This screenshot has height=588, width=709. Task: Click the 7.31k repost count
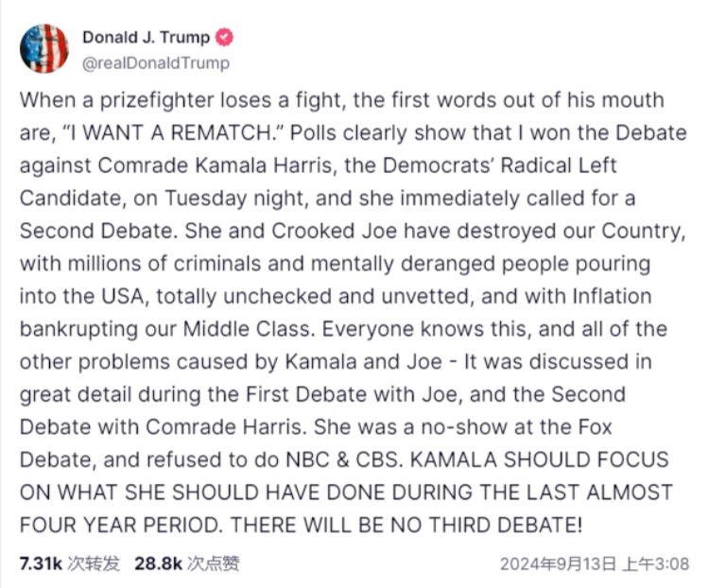coord(41,563)
